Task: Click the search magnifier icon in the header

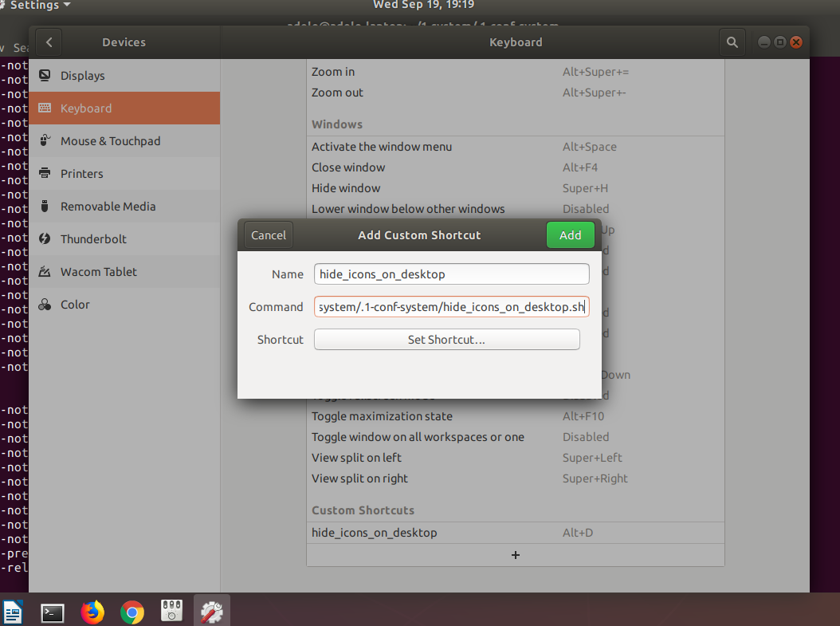Action: (731, 42)
